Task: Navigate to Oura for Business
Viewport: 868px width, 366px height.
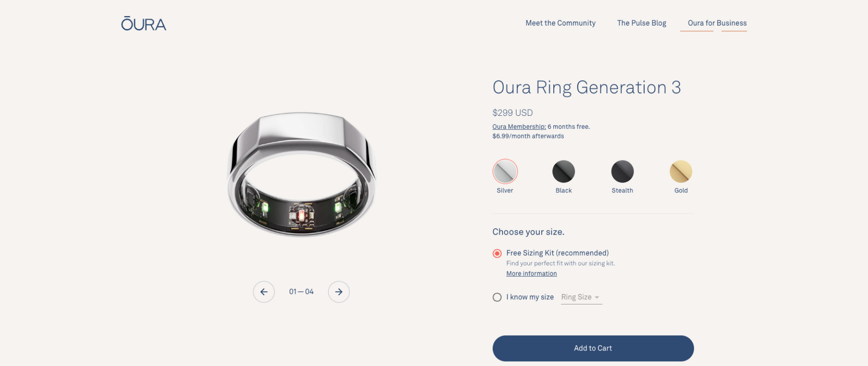Action: 717,23
